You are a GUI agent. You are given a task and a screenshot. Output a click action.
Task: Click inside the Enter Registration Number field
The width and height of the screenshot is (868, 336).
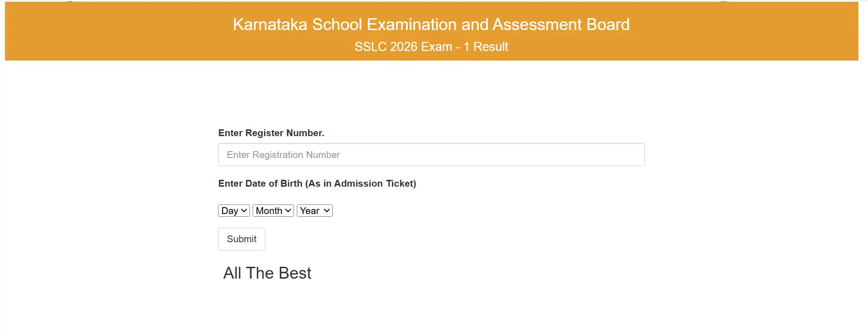(x=431, y=154)
